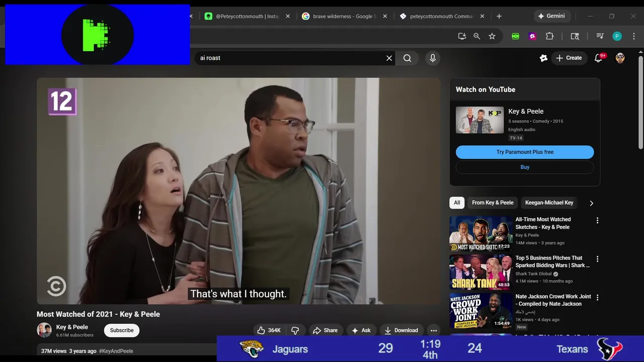Viewport: 644px width, 362px height.
Task: Dislike the video
Action: [x=295, y=330]
